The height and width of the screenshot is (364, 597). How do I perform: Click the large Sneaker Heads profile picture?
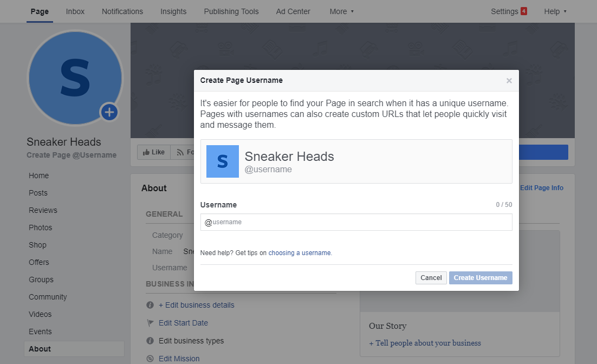pos(75,77)
